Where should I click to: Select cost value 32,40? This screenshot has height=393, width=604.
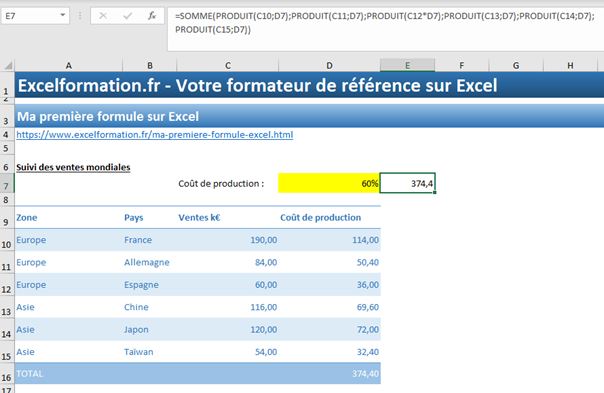pos(329,352)
